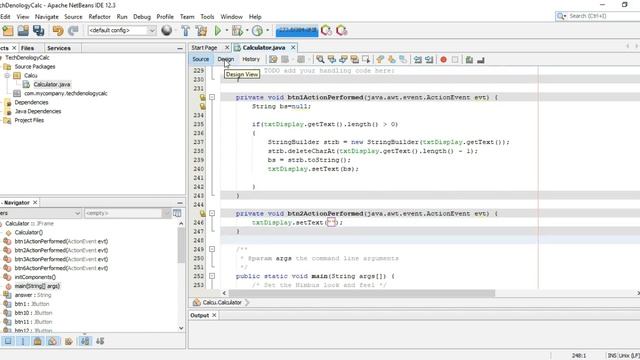Select the Source view button
Screen dimensions: 640x360
200,59
